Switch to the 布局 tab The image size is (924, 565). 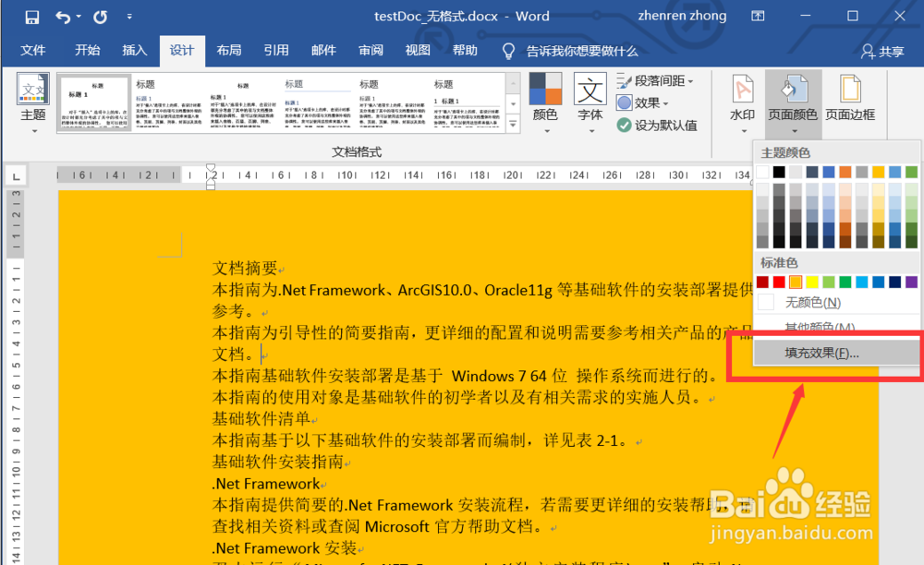pos(228,51)
